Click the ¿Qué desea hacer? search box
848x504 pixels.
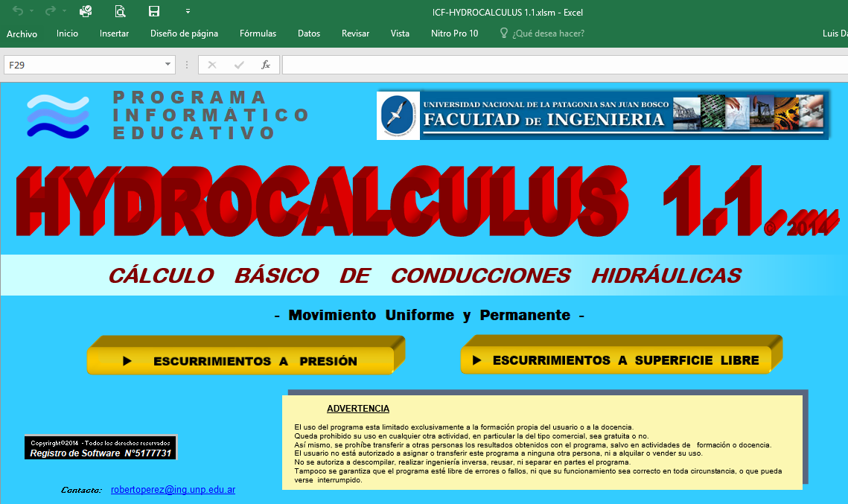pyautogui.click(x=548, y=34)
